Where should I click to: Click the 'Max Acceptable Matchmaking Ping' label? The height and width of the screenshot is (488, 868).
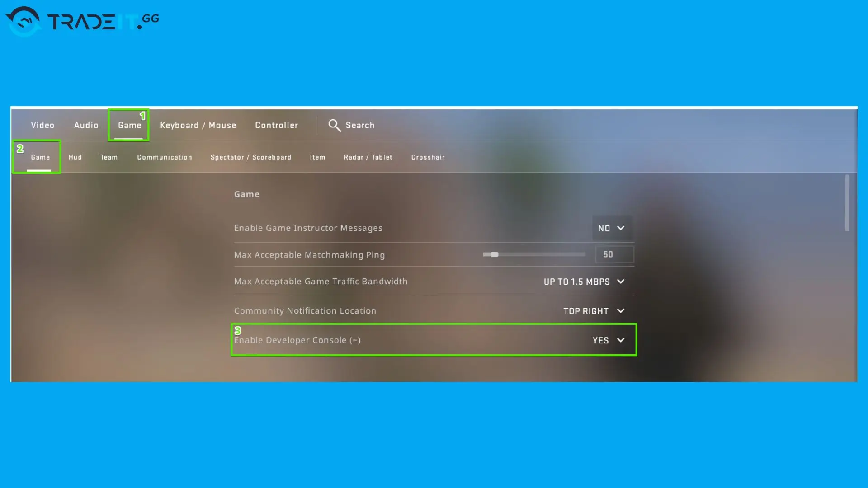(309, 255)
